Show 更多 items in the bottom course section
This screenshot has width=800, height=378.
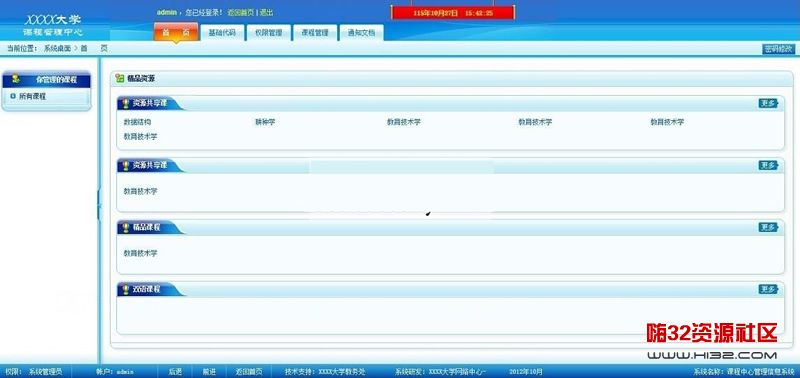pos(768,289)
